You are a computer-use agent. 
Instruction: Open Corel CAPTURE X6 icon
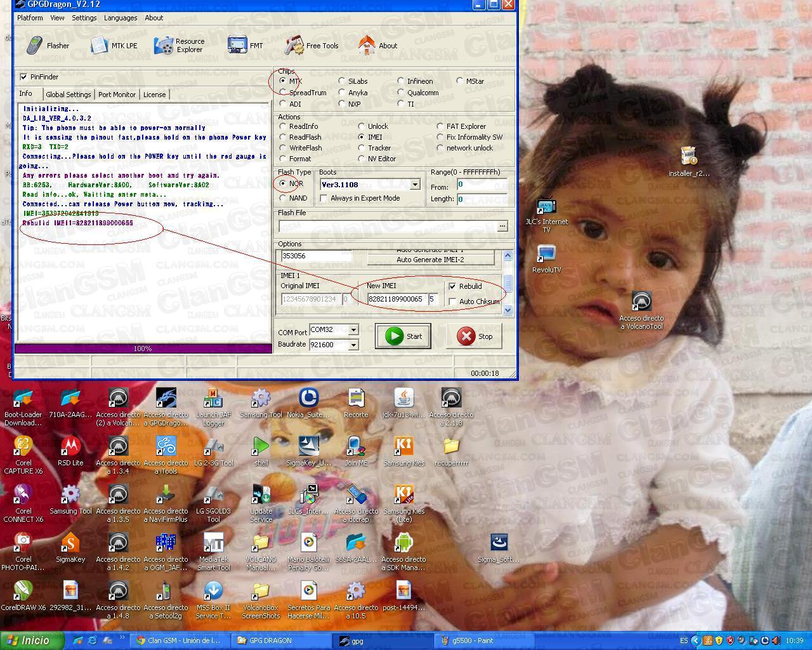[x=23, y=456]
